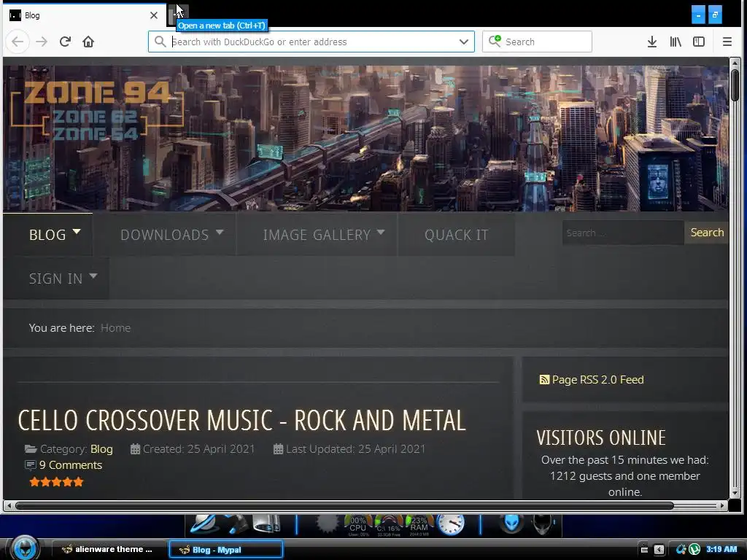Click the RAM meter gadget
747x560 pixels.
pyautogui.click(x=419, y=525)
